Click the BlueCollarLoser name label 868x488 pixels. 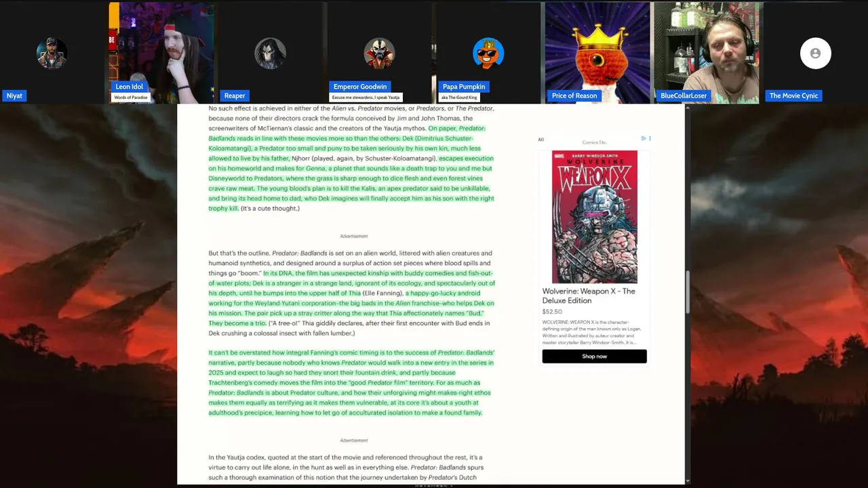click(684, 96)
